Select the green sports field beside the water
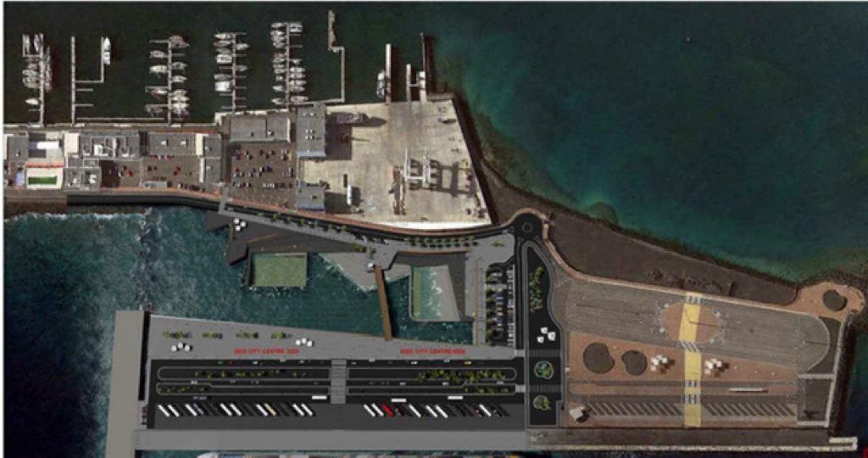Screen dimensions: 868x458 coord(277,271)
